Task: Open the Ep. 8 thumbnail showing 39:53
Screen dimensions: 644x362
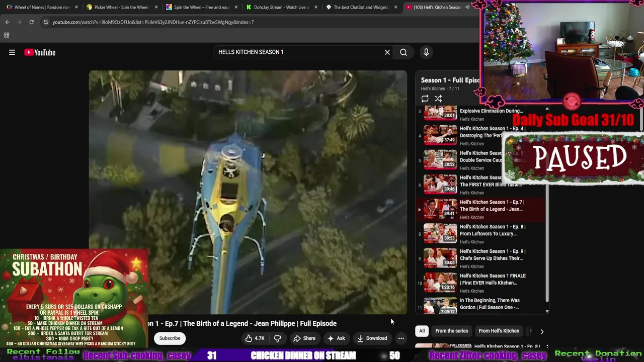Action: point(440,234)
